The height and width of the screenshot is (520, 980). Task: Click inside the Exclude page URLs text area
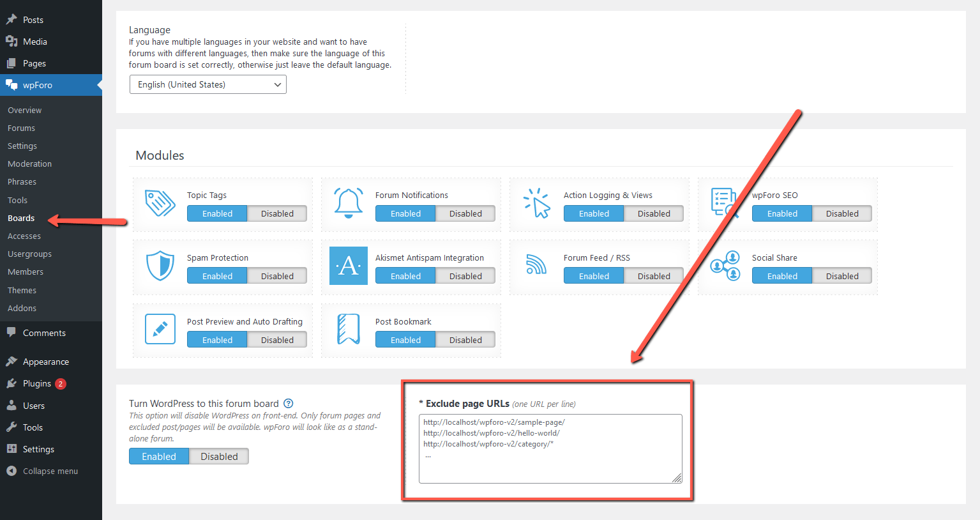[549, 447]
